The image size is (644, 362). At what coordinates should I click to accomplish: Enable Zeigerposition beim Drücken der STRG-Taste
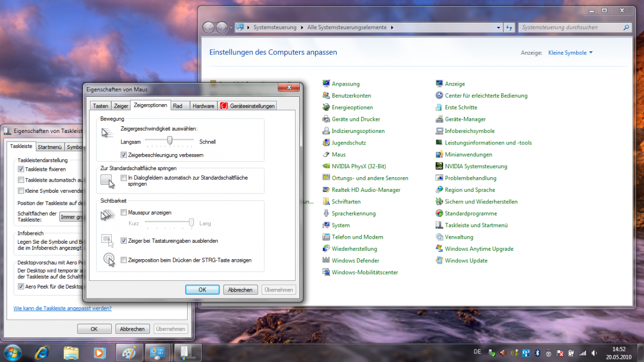[x=124, y=260]
